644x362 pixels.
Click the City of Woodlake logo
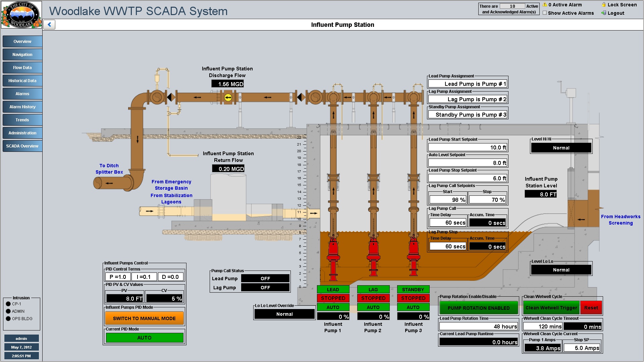tap(21, 15)
